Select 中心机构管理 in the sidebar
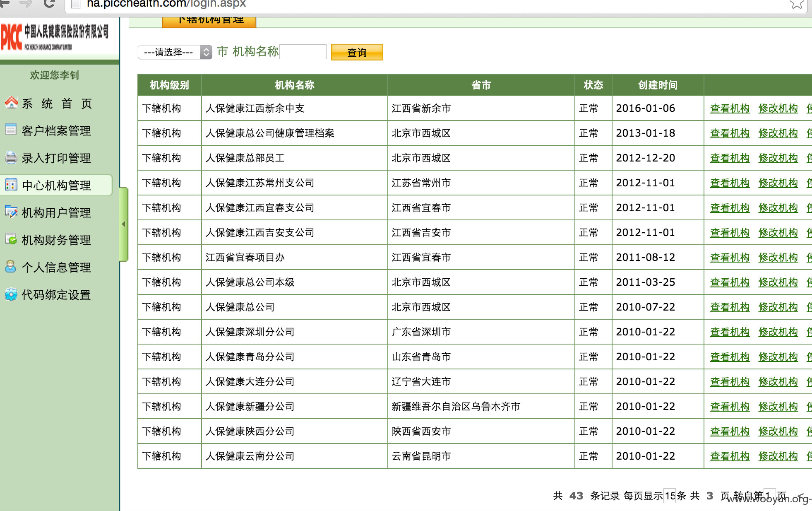 [x=56, y=186]
